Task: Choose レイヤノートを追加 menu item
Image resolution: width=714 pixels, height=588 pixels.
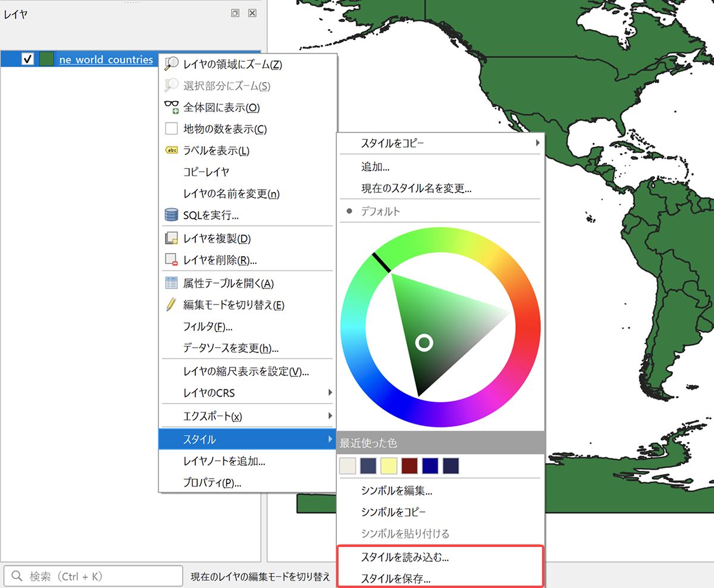Action: click(224, 461)
